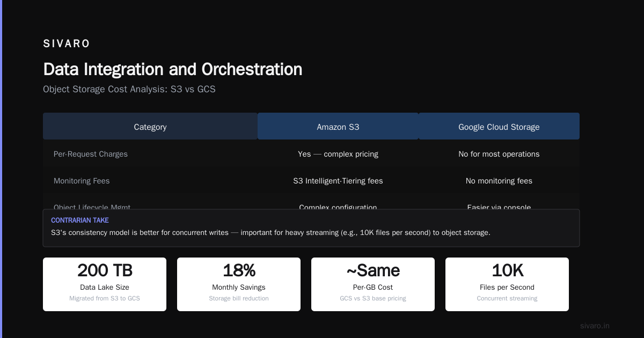The height and width of the screenshot is (338, 644).
Task: Select the Amazon S3 column header
Action: click(338, 127)
